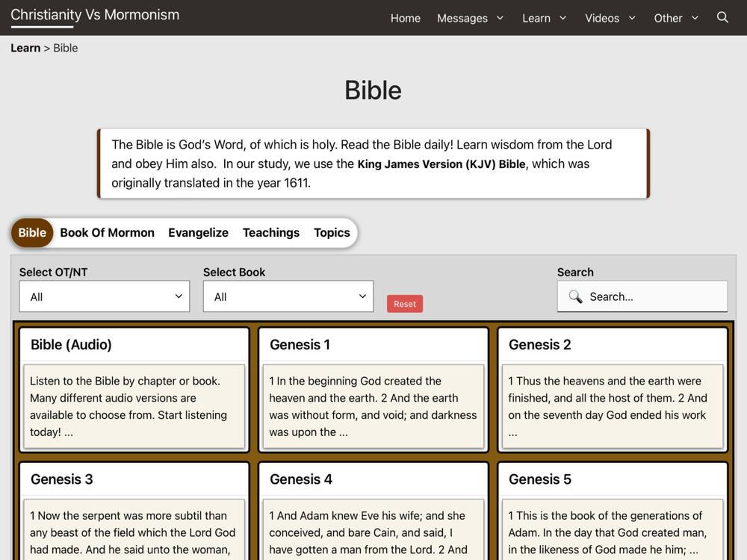747x560 pixels.
Task: Open the Genesis 5 card title
Action: (540, 479)
